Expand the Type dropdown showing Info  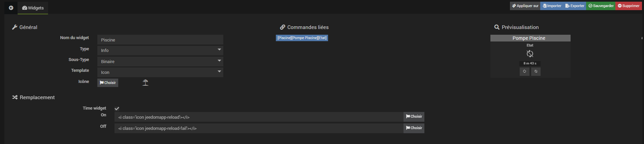160,51
